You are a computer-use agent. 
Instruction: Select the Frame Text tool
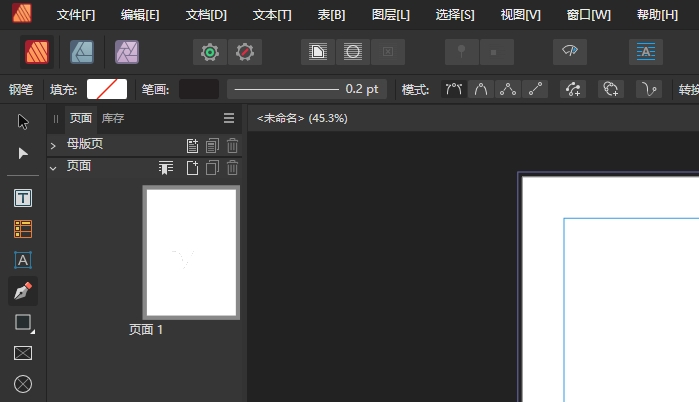coord(23,198)
